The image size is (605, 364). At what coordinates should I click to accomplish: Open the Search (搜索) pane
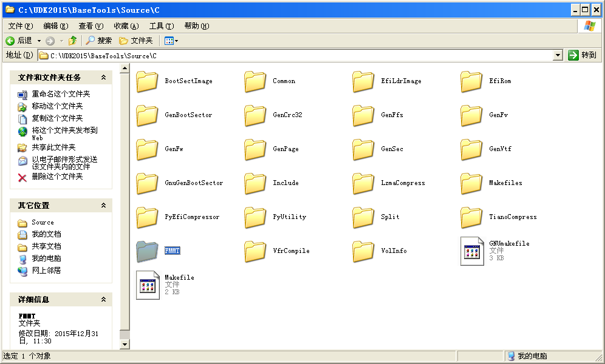click(x=99, y=41)
